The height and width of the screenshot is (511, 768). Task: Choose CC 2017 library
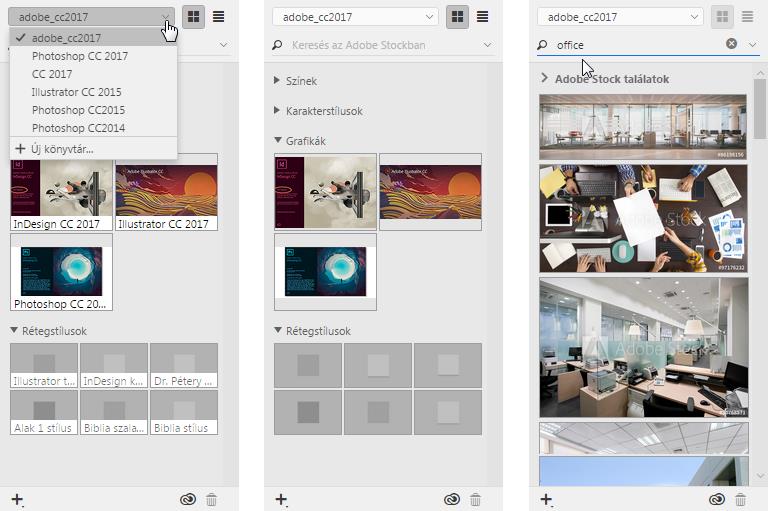click(93, 74)
